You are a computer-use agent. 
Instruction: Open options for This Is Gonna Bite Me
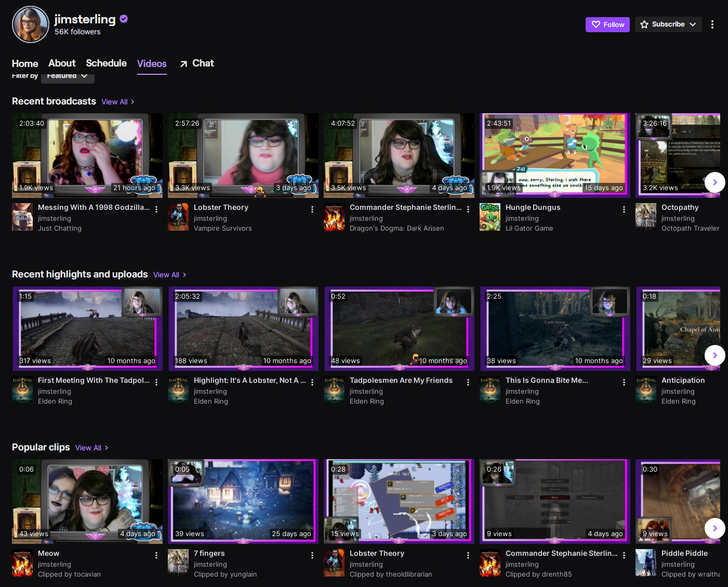pyautogui.click(x=624, y=382)
